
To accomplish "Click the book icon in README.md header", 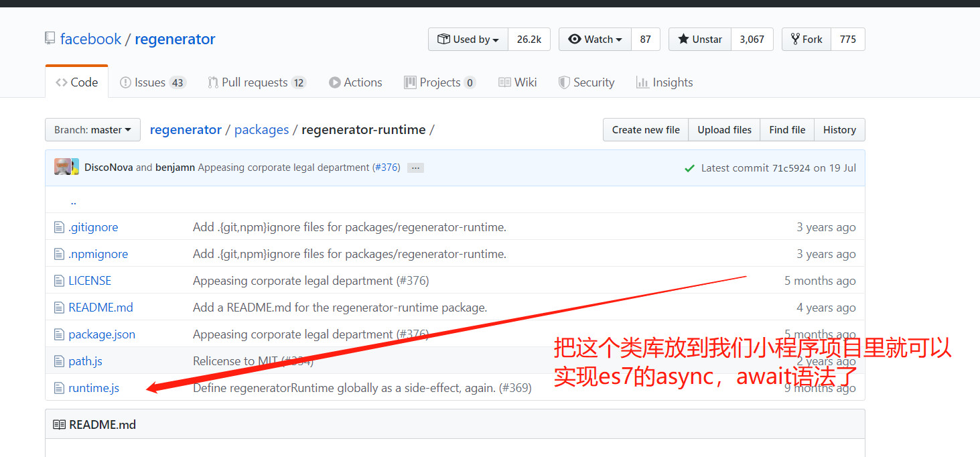I will [x=59, y=425].
